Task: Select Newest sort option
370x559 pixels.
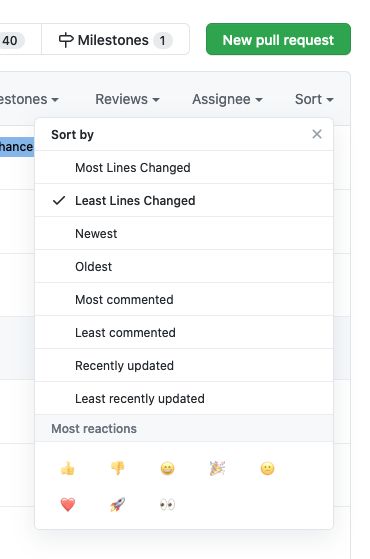Action: [184, 234]
